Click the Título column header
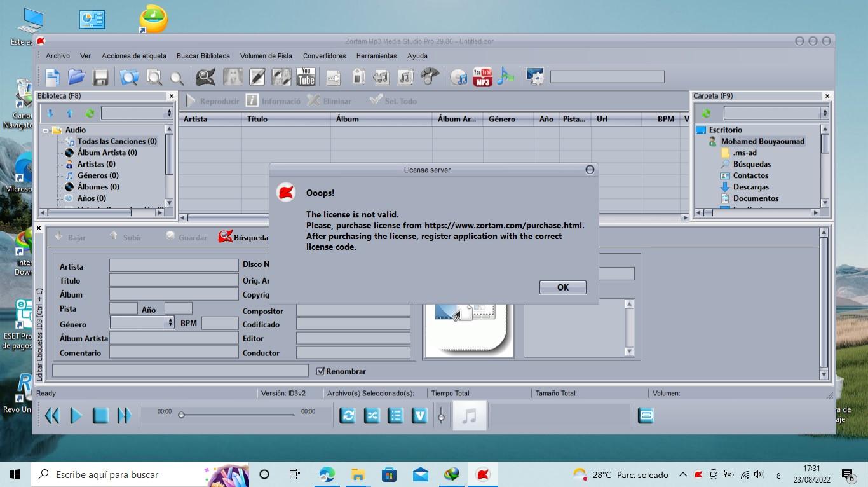This screenshot has height=487, width=868. (x=286, y=119)
